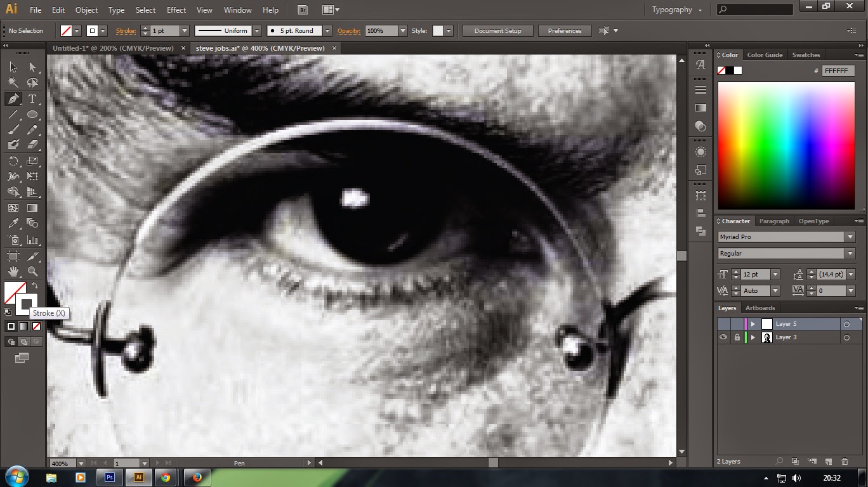The image size is (868, 487).
Task: Select the Eraser tool
Action: pyautogui.click(x=32, y=145)
